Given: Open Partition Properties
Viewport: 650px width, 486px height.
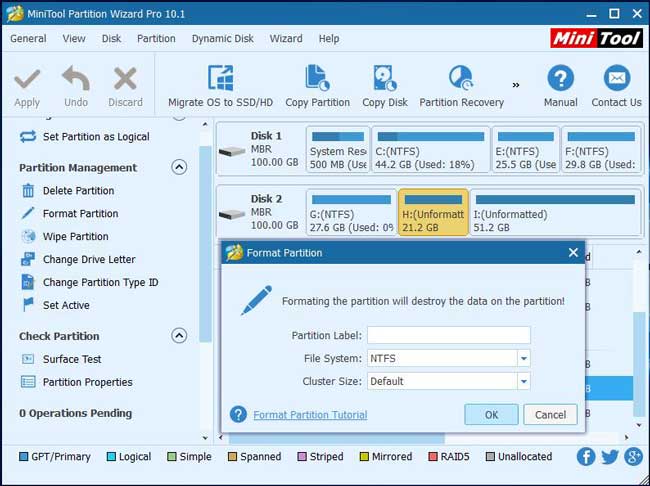Looking at the screenshot, I should click(x=76, y=382).
